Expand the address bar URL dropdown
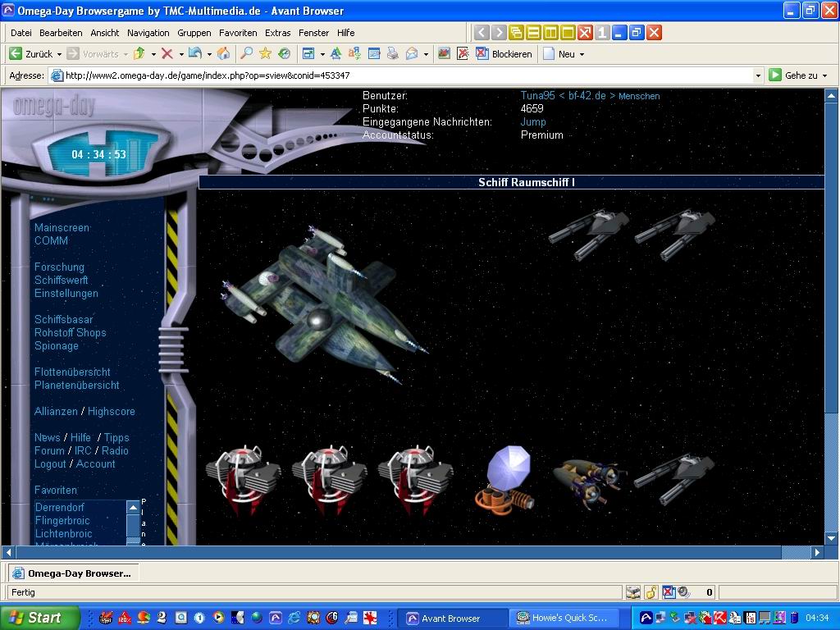This screenshot has height=630, width=840. 757,75
